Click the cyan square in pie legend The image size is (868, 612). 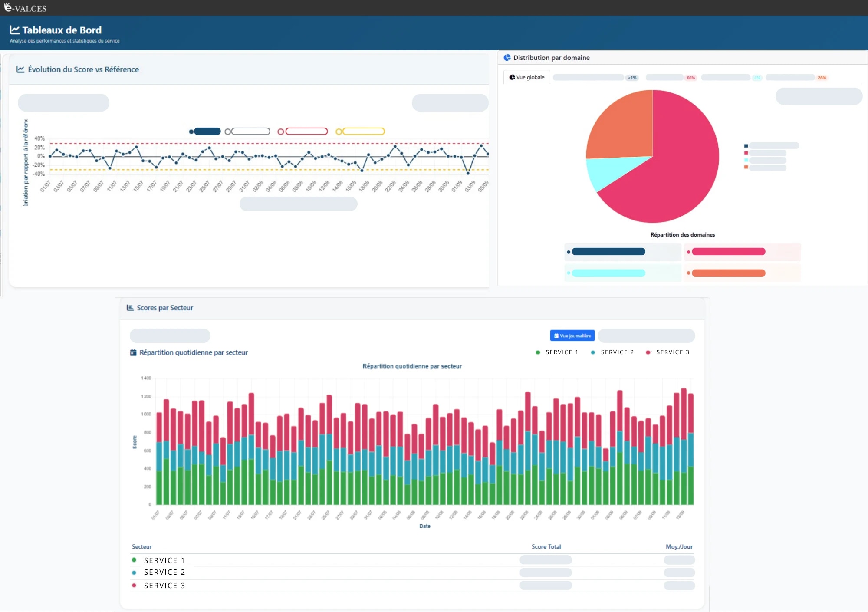(x=746, y=160)
